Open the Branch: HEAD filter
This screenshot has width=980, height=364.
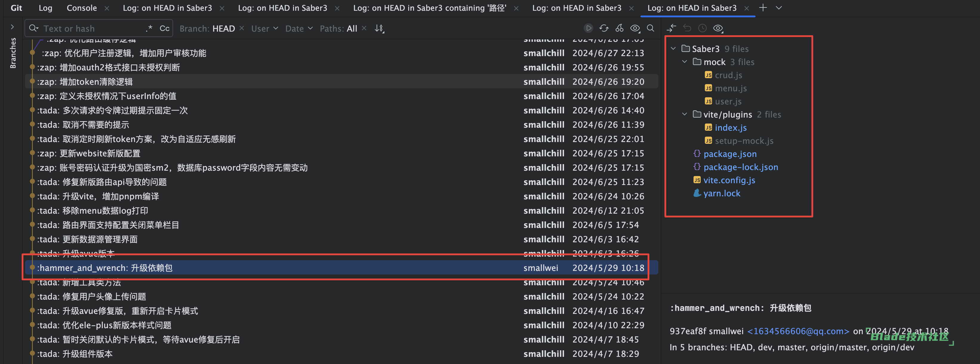click(207, 29)
